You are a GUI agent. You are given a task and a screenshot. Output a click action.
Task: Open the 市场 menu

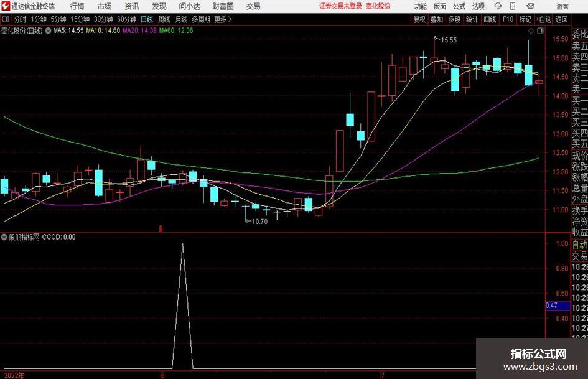(105, 6)
